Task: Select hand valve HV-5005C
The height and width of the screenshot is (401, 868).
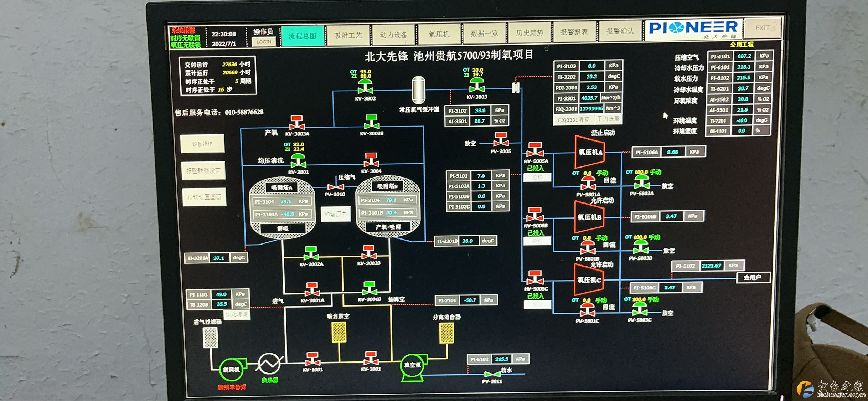Action: pos(535,278)
